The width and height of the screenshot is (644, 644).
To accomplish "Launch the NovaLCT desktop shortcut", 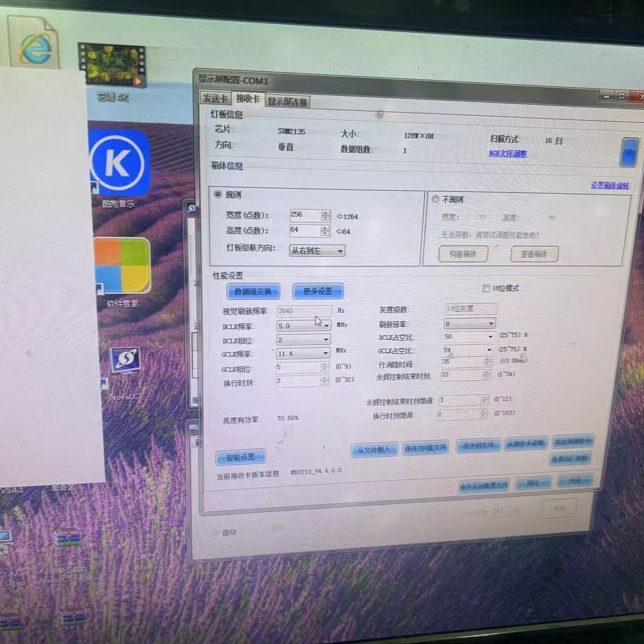I will click(125, 361).
